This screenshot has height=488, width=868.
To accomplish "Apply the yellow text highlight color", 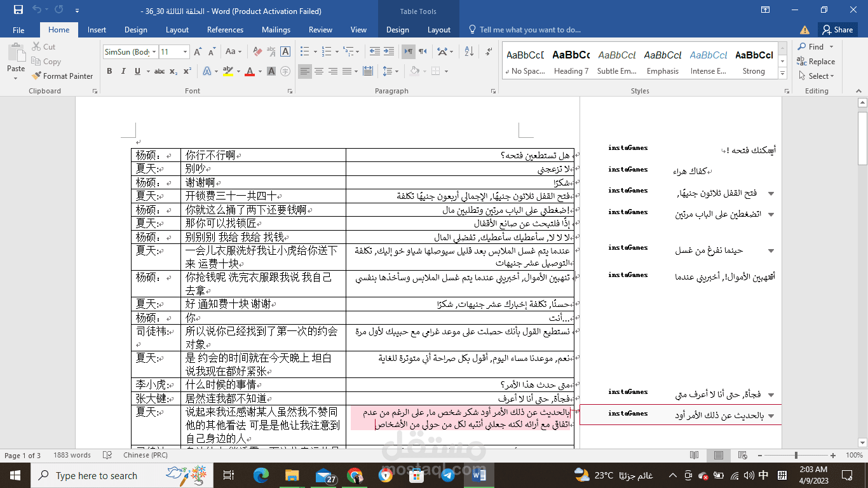I will click(x=229, y=71).
